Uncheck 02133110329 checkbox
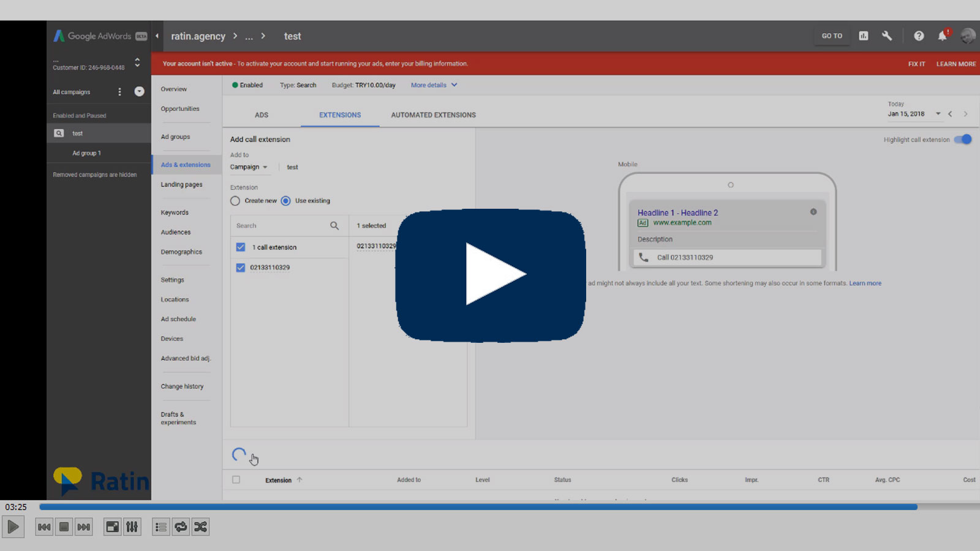The height and width of the screenshot is (551, 980). point(241,268)
